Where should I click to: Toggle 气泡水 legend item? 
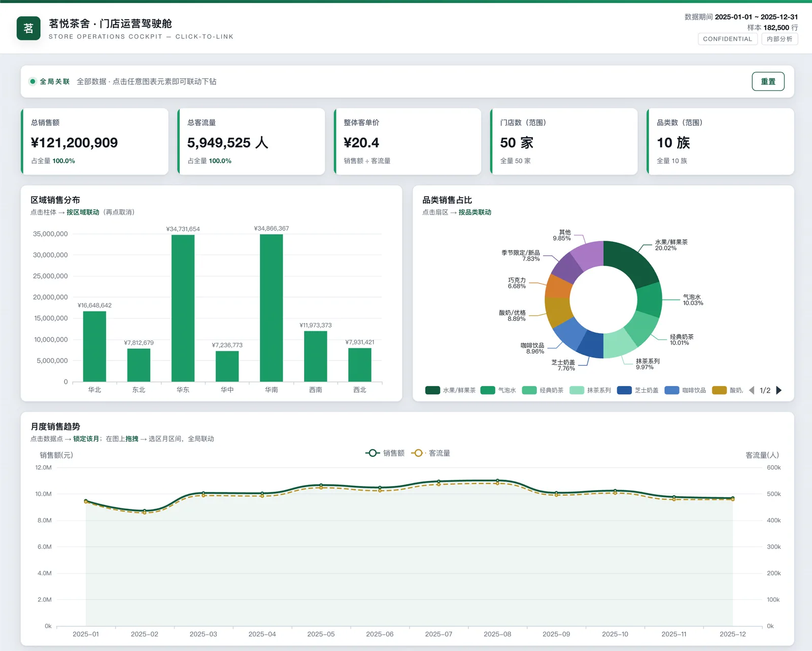click(498, 390)
